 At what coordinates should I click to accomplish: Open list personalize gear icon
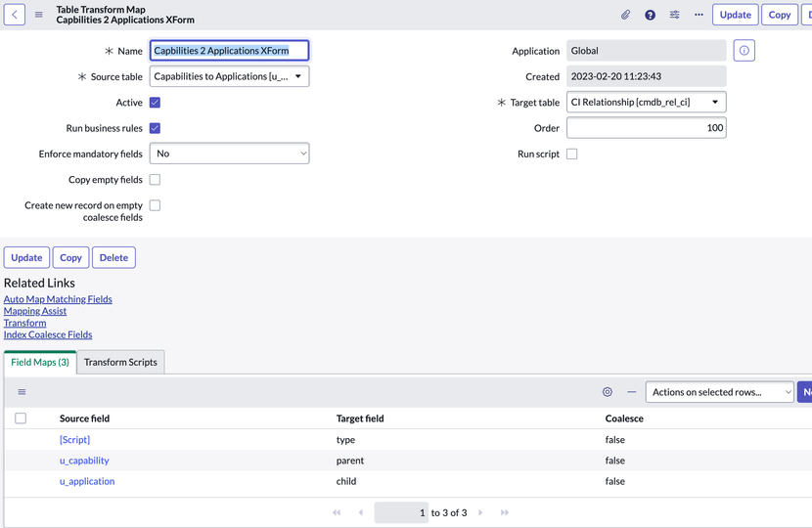[x=608, y=392]
